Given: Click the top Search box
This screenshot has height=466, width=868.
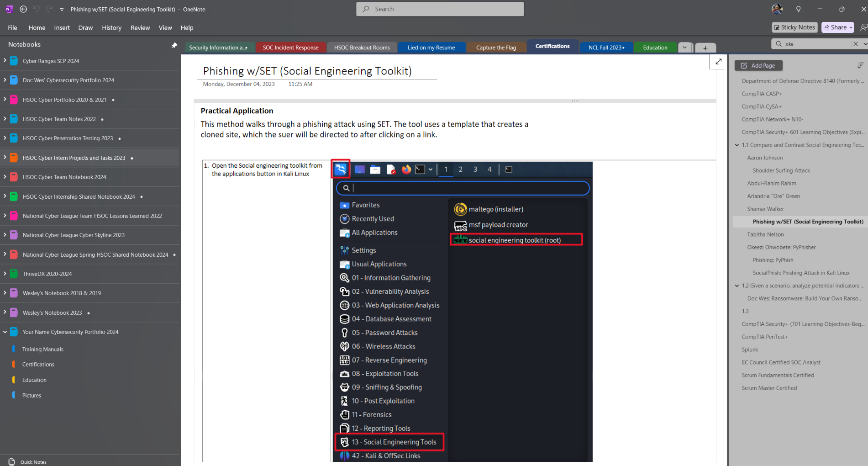Looking at the screenshot, I should [440, 9].
